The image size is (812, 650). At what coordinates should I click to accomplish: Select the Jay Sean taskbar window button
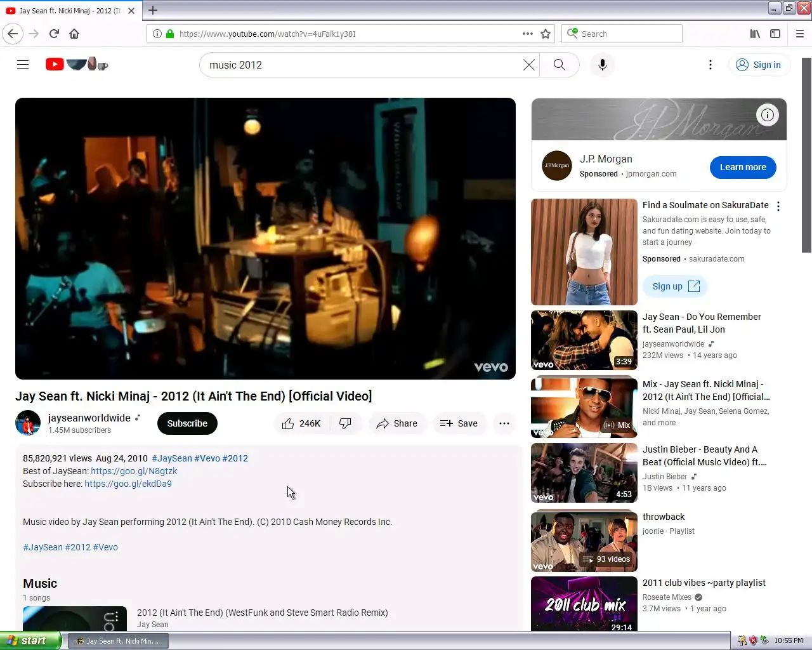pyautogui.click(x=118, y=641)
